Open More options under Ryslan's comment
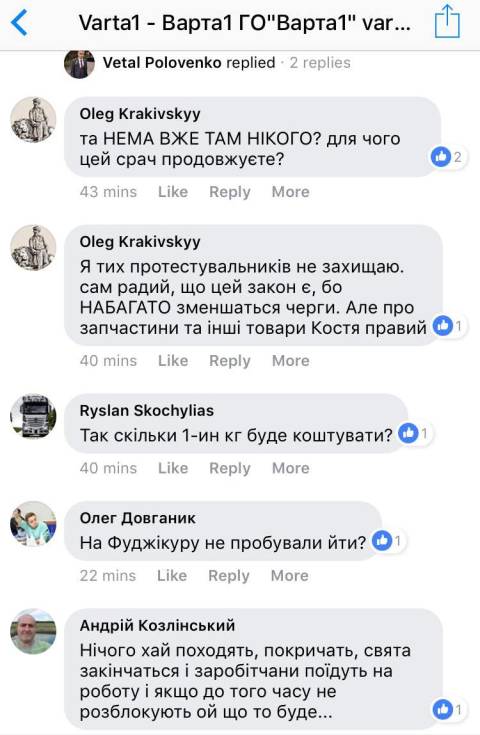 tap(291, 468)
